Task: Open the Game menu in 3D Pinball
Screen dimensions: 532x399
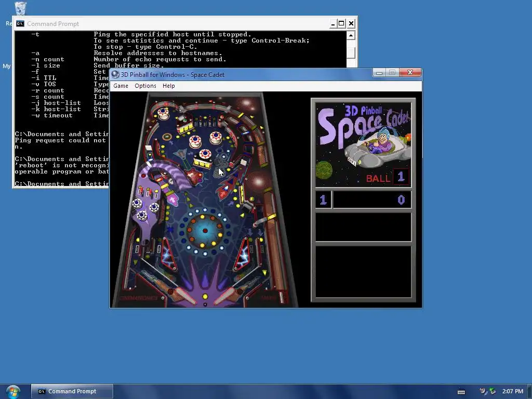Action: pyautogui.click(x=121, y=86)
